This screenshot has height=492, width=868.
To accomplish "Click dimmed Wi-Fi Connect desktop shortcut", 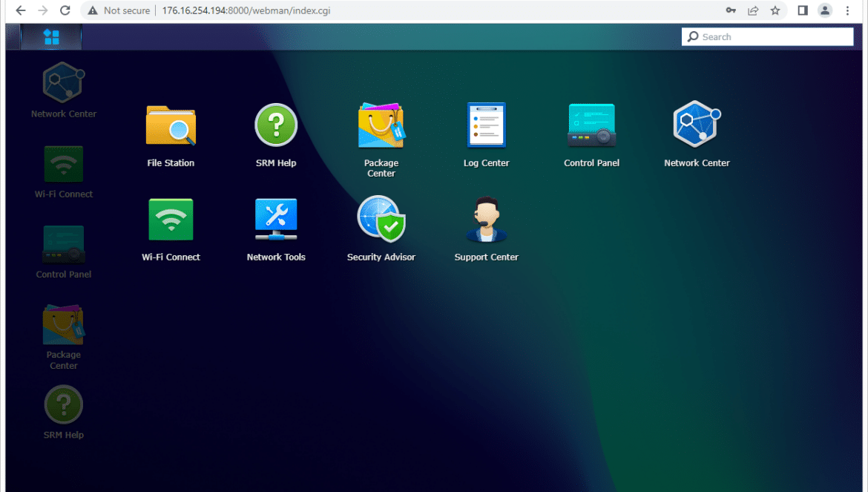I will tap(64, 172).
